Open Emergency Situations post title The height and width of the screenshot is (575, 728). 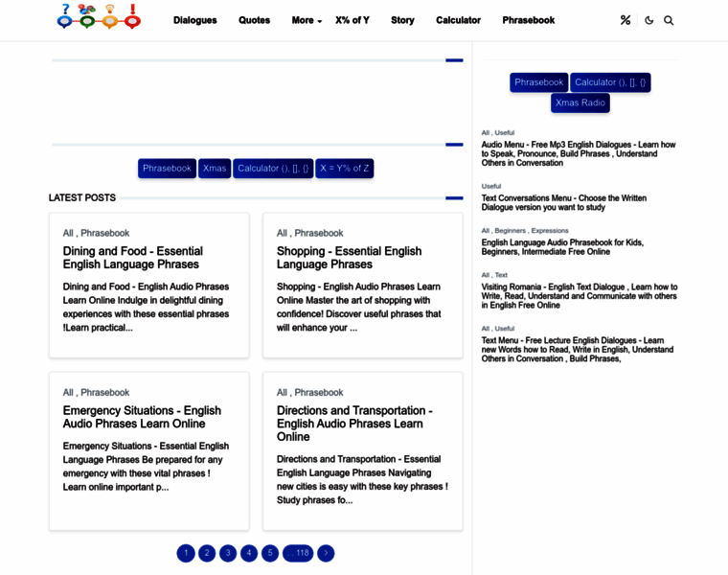pyautogui.click(x=142, y=417)
